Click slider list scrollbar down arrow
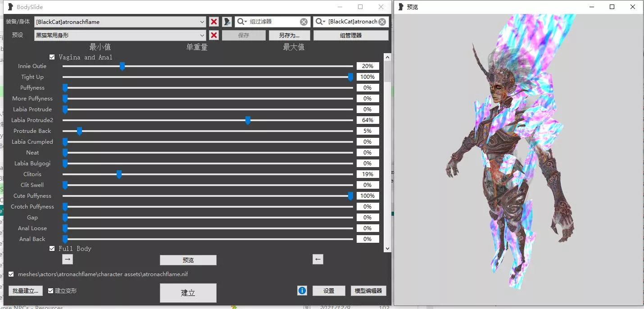 point(387,248)
